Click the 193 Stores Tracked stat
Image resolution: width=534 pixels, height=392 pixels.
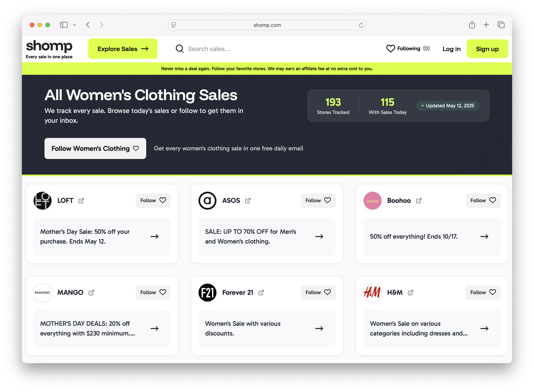point(333,106)
